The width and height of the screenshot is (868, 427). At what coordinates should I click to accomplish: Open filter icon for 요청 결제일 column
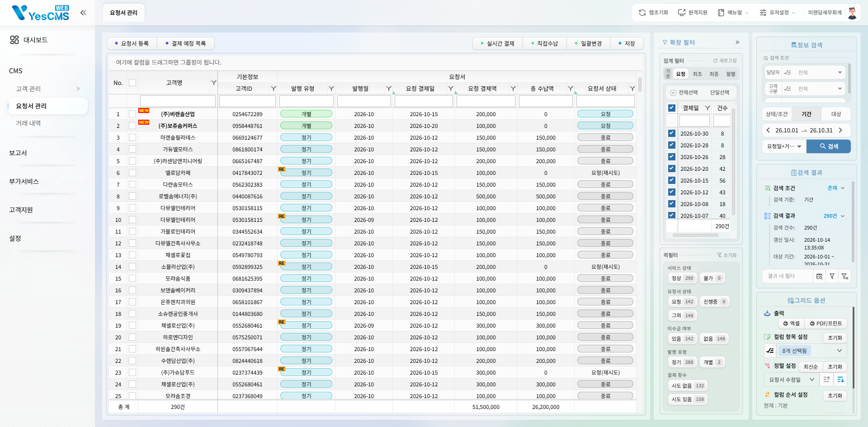(450, 89)
